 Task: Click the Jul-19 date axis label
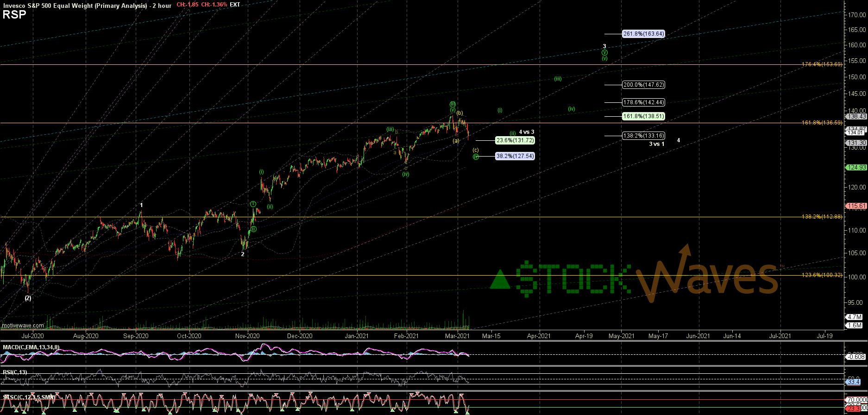[825, 336]
